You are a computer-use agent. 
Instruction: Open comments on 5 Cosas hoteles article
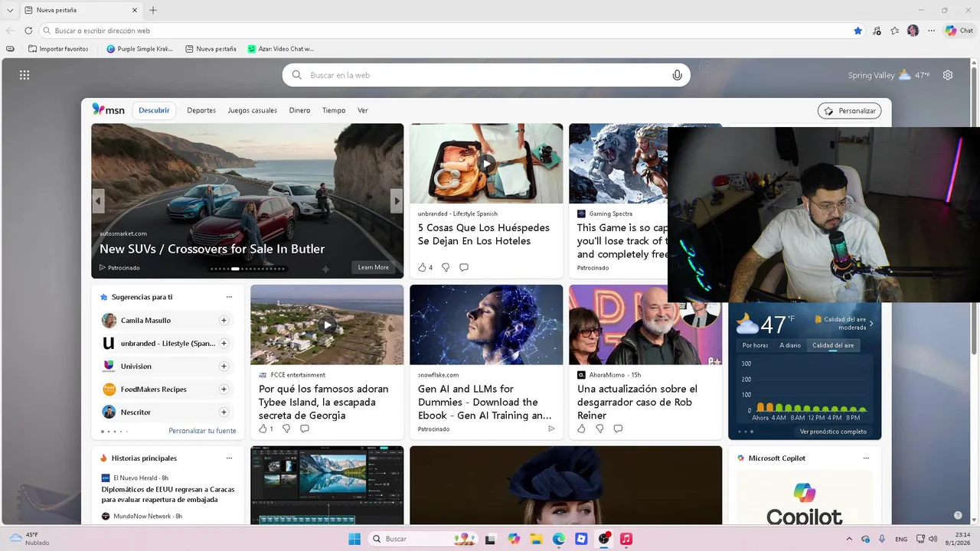pyautogui.click(x=464, y=267)
